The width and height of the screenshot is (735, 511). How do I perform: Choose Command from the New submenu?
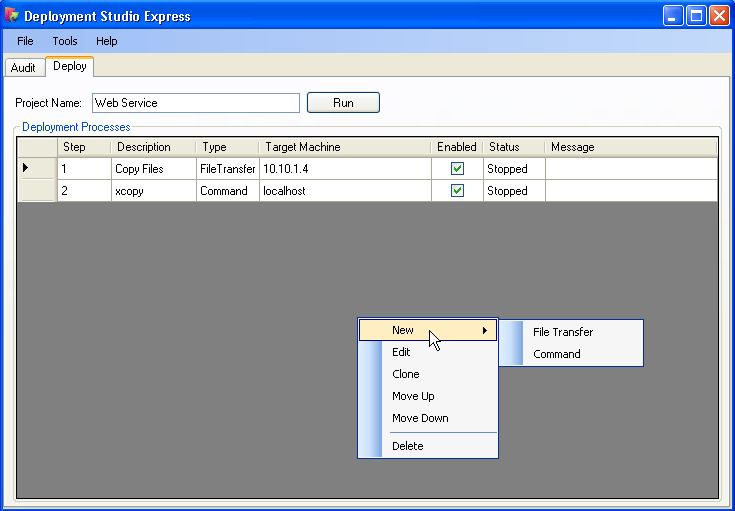point(557,354)
